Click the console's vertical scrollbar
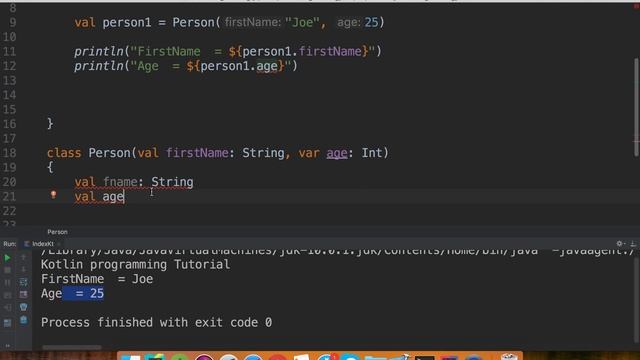This screenshot has width=640, height=360. click(x=636, y=300)
